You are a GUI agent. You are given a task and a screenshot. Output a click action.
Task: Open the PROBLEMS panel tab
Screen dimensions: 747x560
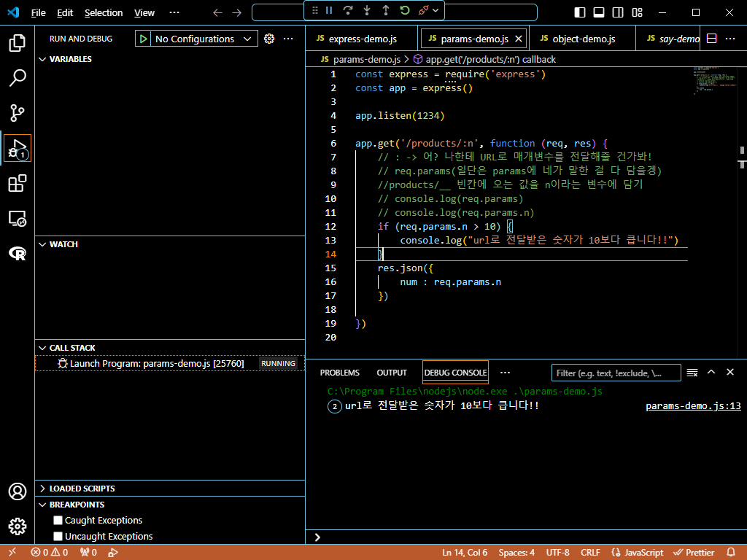coord(340,373)
